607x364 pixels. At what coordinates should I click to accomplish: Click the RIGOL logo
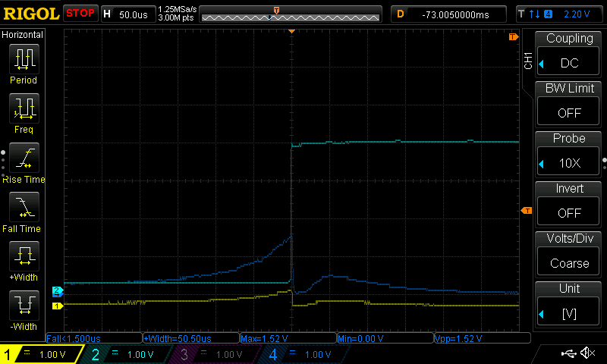point(31,14)
